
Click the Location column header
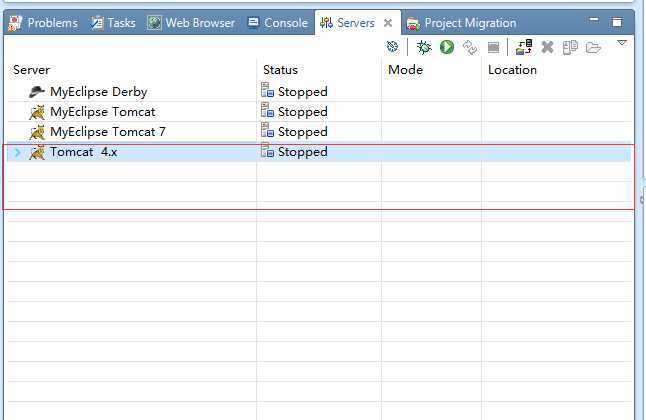[512, 70]
